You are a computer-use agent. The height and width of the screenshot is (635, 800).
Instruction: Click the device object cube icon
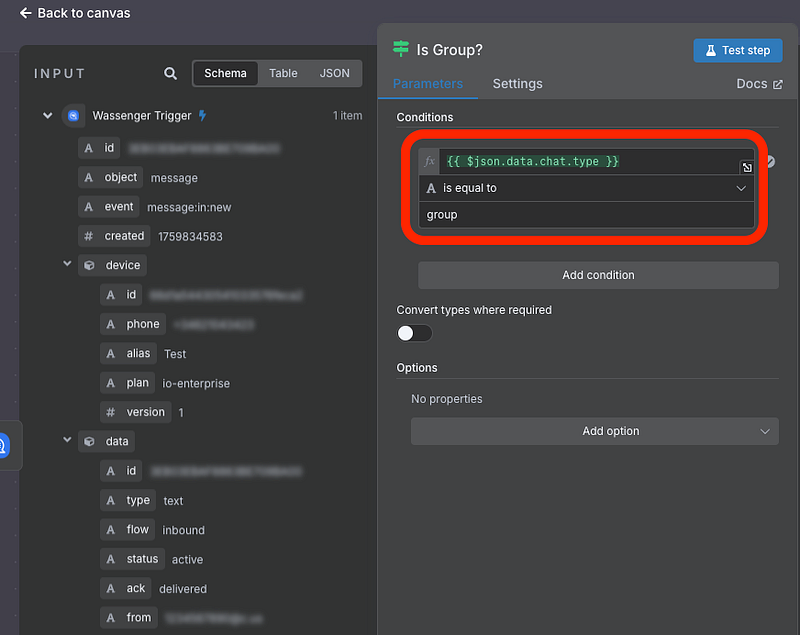point(89,265)
